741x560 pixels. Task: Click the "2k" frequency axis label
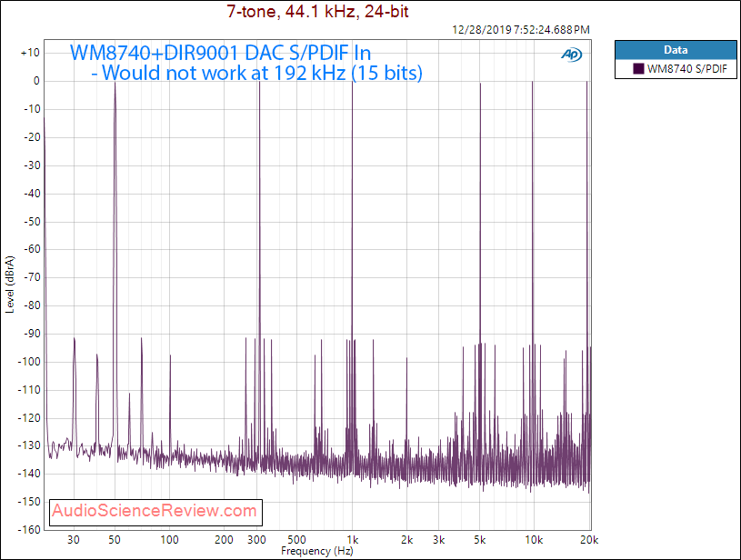click(x=407, y=540)
